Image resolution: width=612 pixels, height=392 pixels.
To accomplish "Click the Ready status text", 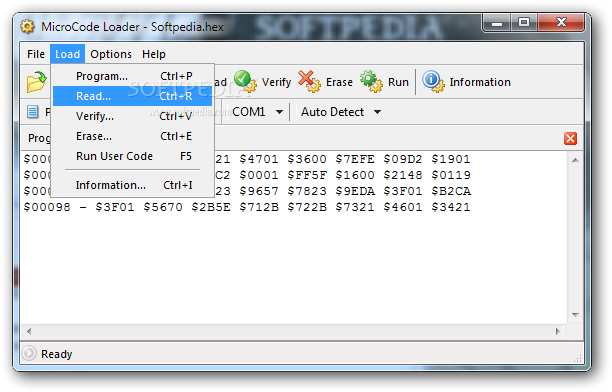I will coord(57,354).
